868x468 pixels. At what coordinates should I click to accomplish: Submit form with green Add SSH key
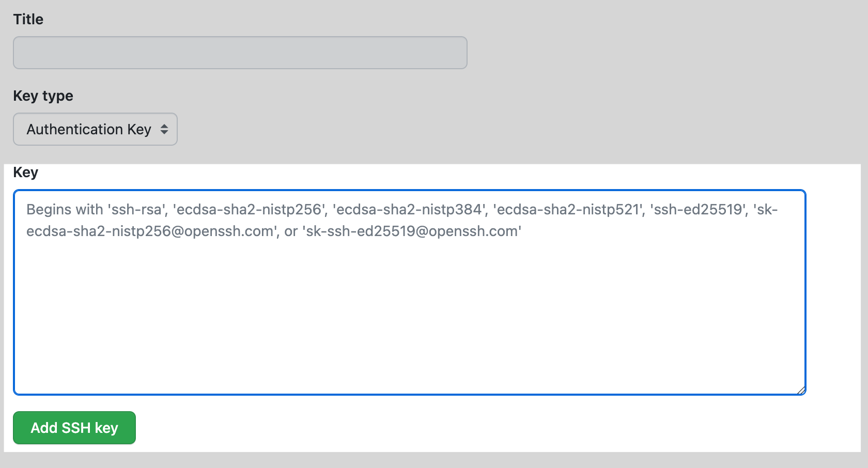pyautogui.click(x=74, y=428)
